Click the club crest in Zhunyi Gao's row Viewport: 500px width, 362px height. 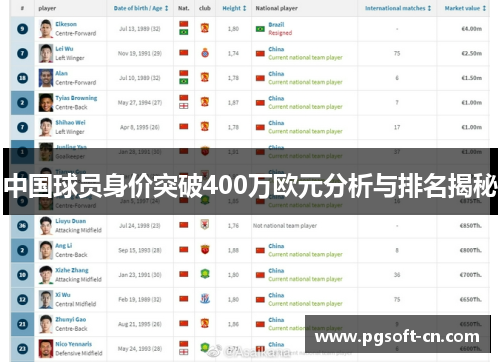coord(205,323)
